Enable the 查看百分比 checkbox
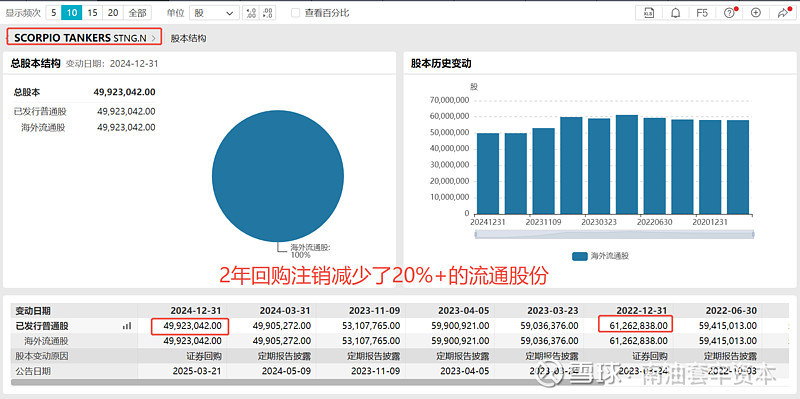This screenshot has height=399, width=800. [x=295, y=13]
